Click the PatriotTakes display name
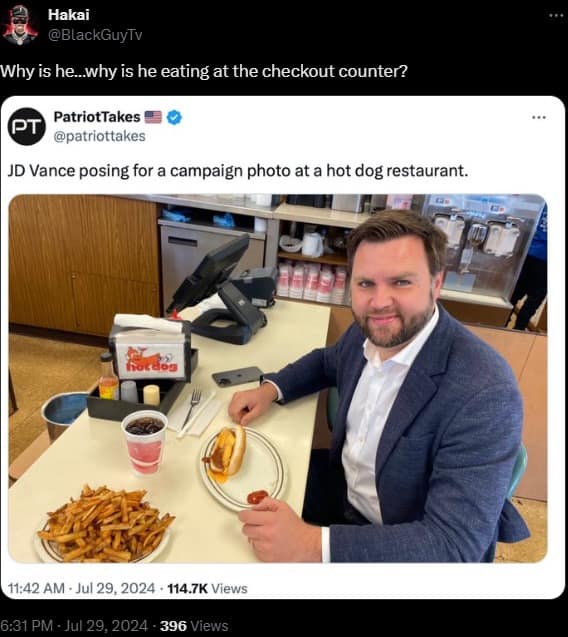568x637 pixels. pyautogui.click(x=97, y=117)
